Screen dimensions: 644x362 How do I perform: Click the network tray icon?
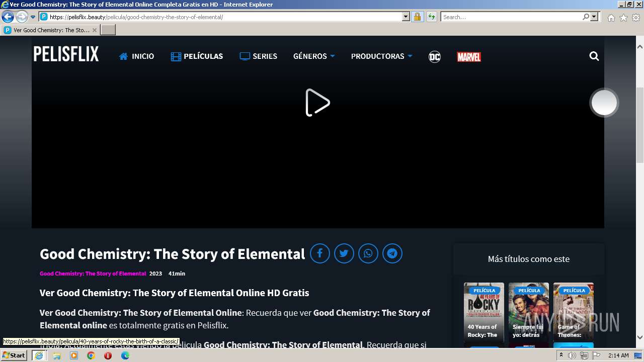[x=584, y=355]
